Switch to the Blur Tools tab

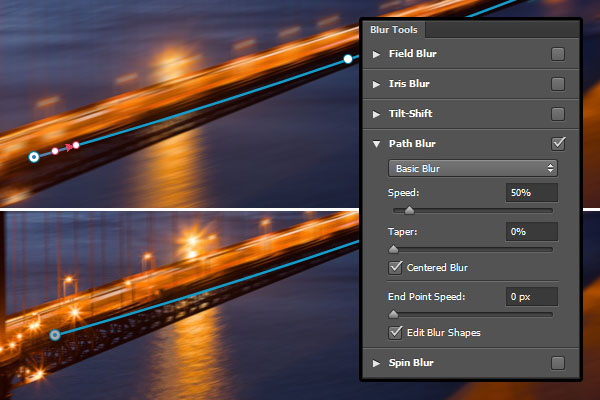(x=394, y=29)
